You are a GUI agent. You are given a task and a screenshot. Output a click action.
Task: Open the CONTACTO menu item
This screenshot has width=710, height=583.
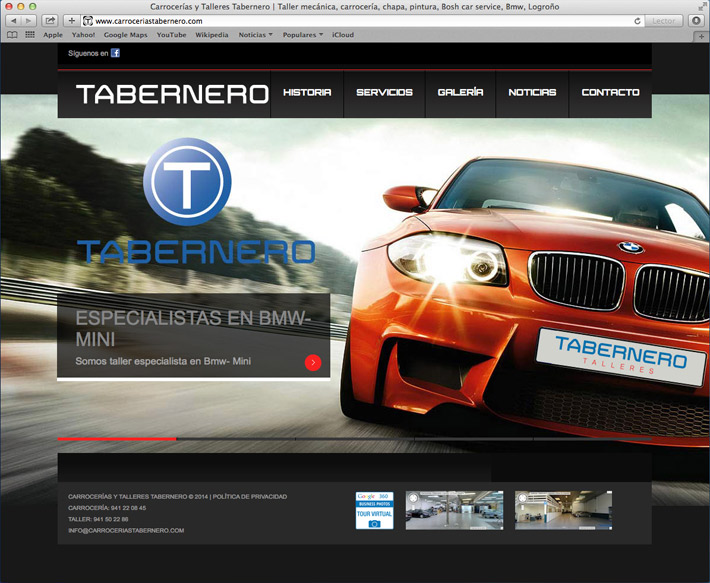click(x=610, y=92)
